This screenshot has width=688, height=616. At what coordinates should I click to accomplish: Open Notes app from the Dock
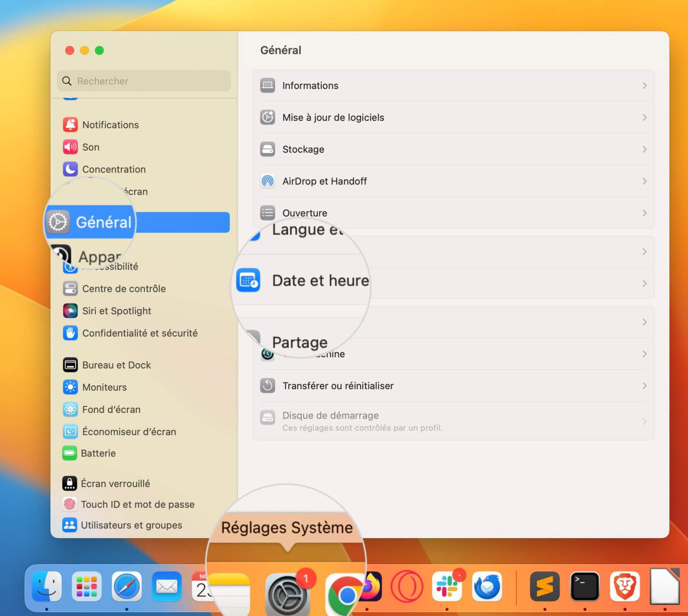click(x=229, y=594)
